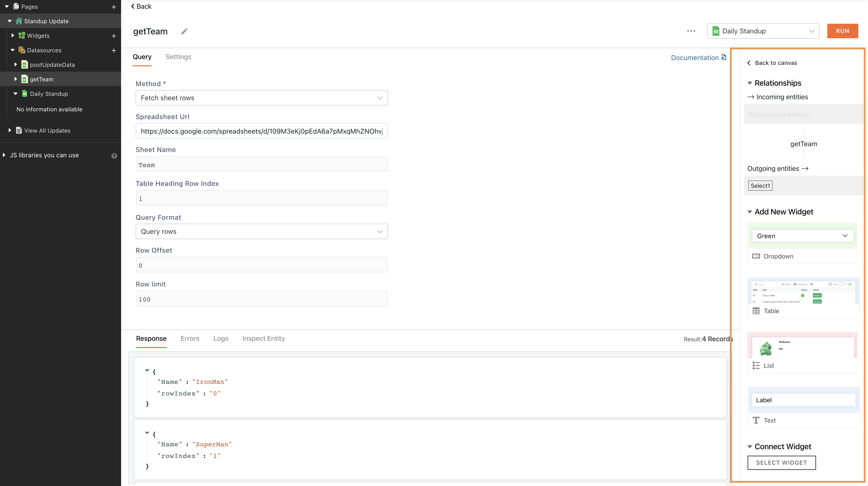The width and height of the screenshot is (868, 486).
Task: Collapse the first JSON response record
Action: 147,371
